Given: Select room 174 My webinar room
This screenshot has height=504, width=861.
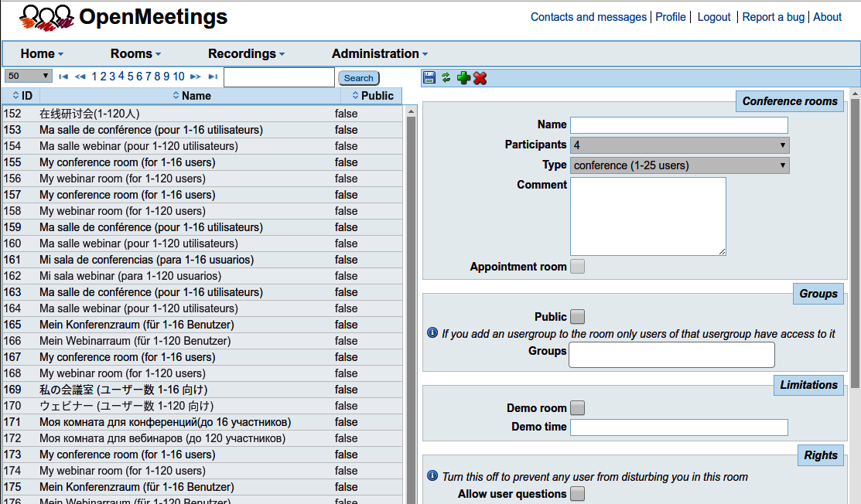Looking at the screenshot, I should (x=202, y=471).
